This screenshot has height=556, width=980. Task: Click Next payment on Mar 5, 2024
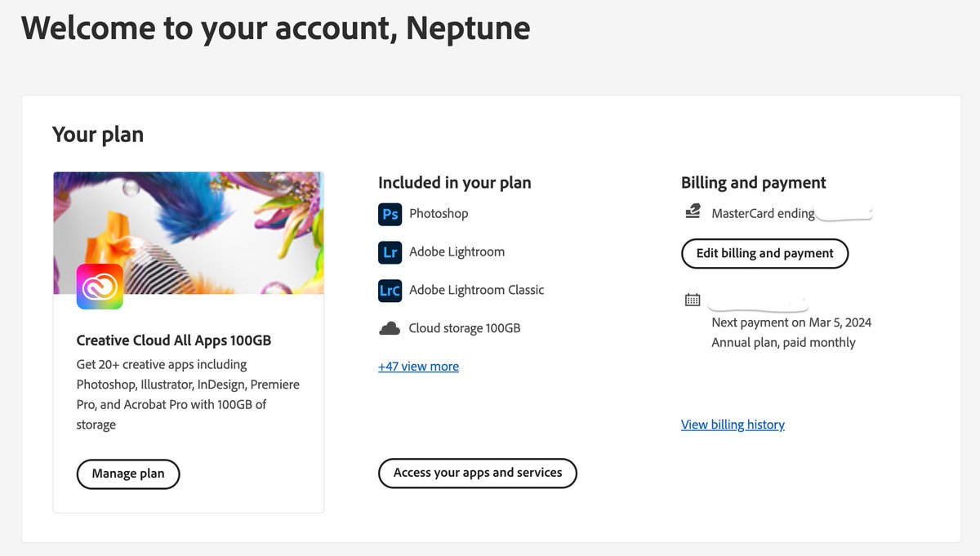791,322
